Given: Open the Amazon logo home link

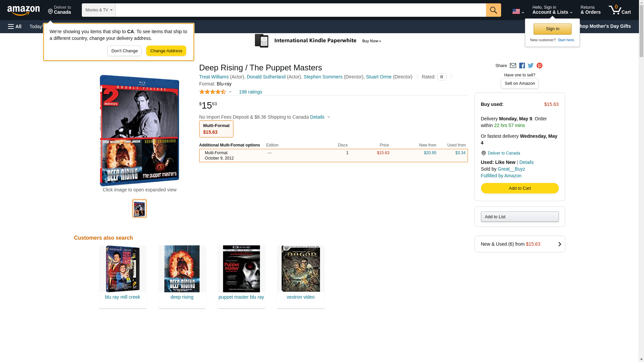Looking at the screenshot, I should pos(23,10).
